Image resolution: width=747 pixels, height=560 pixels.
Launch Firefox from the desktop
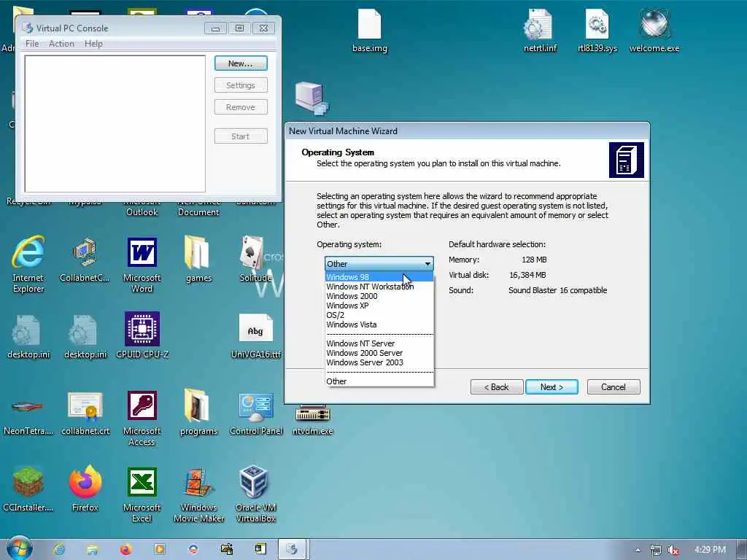click(85, 489)
